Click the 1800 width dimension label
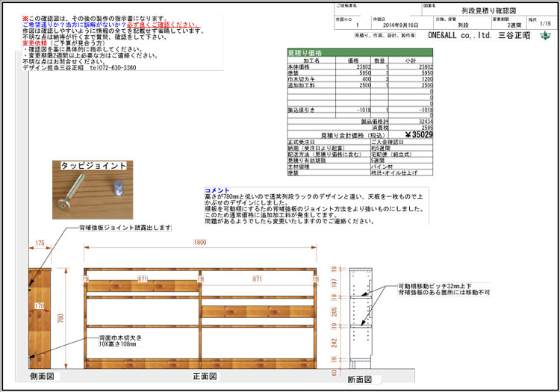The image size is (560, 392). tap(200, 241)
